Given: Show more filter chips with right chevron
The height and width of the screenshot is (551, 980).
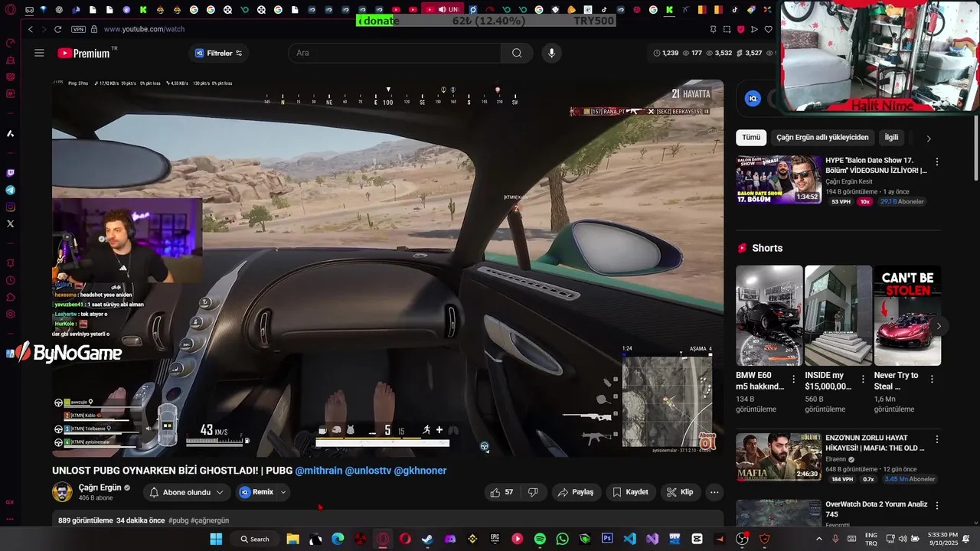Looking at the screenshot, I should click(x=929, y=139).
